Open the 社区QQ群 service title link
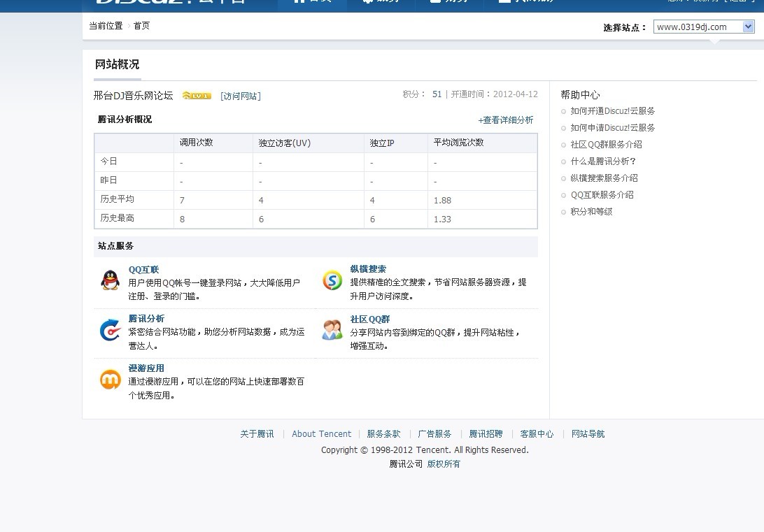764x532 pixels. pos(370,319)
